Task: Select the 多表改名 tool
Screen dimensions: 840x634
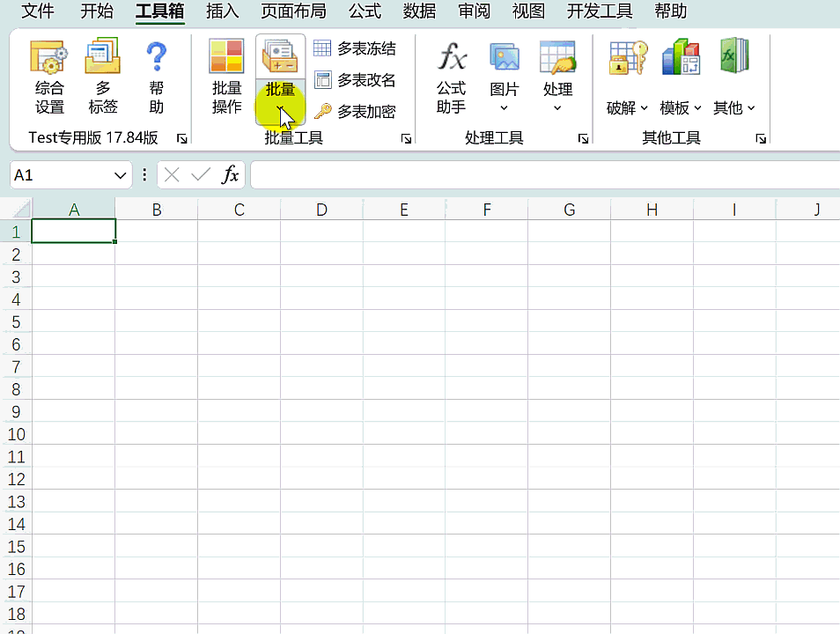Action: (355, 80)
